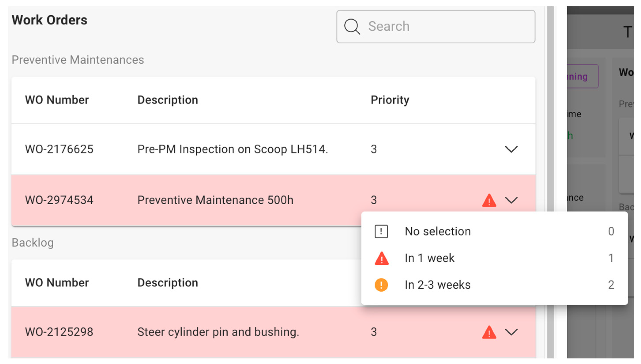Click red warning icon on WO-2974534 row
The width and height of the screenshot is (641, 364).
click(x=489, y=200)
